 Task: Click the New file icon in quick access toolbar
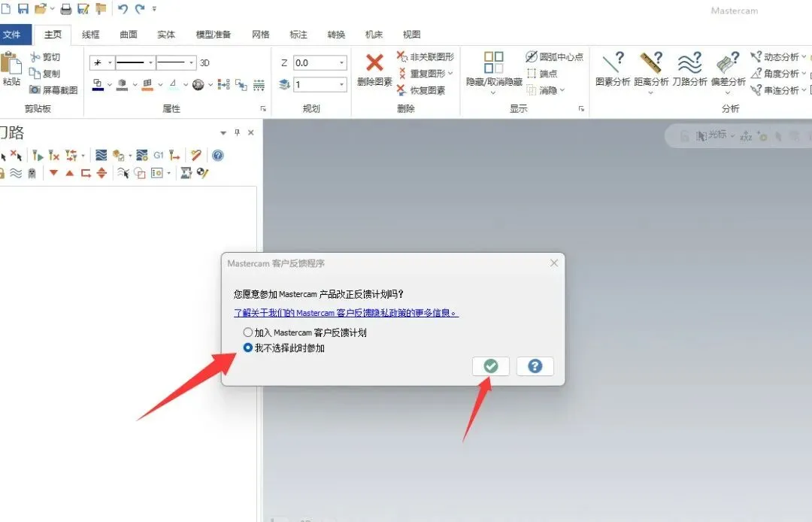click(6, 9)
